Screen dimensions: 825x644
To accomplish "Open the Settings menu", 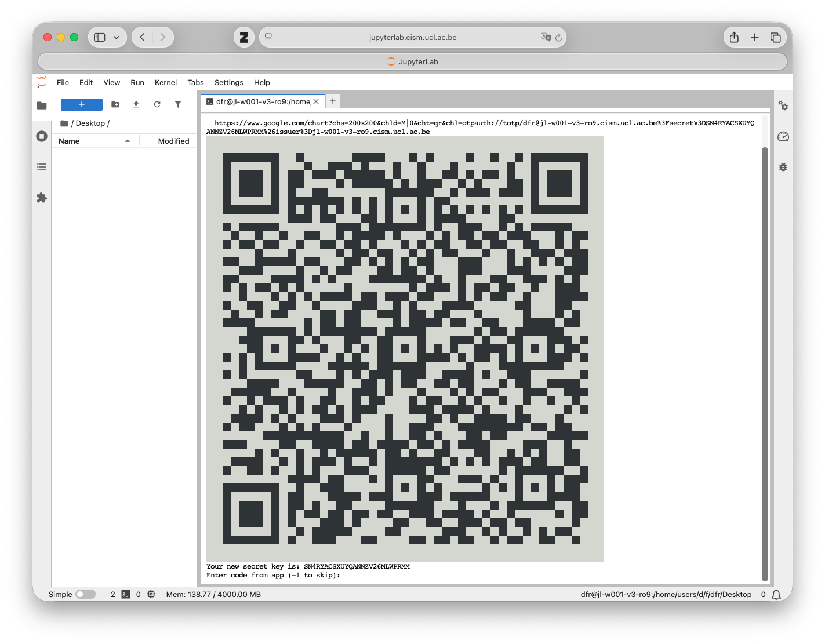I will pos(229,82).
